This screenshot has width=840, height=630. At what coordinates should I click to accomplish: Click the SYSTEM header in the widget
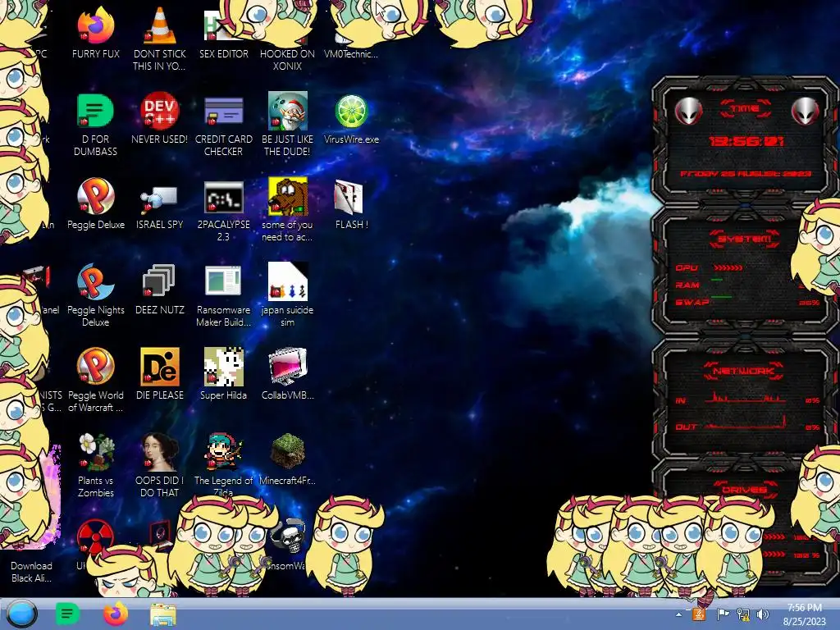(745, 239)
